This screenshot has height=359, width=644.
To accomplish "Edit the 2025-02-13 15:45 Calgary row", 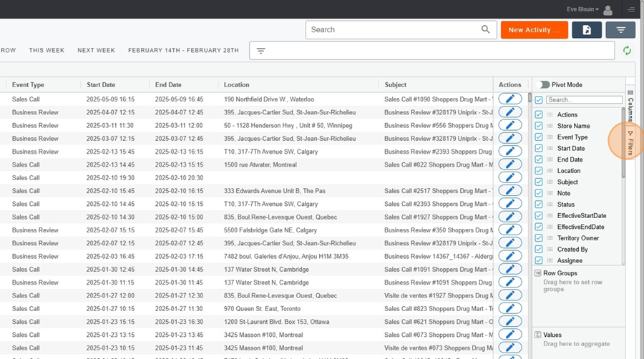I will (x=510, y=152).
